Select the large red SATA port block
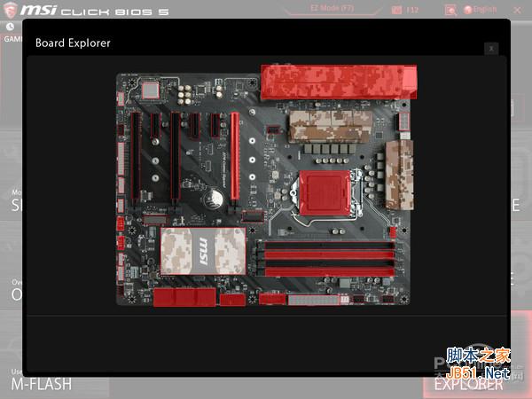This screenshot has height=399, width=532. click(184, 297)
